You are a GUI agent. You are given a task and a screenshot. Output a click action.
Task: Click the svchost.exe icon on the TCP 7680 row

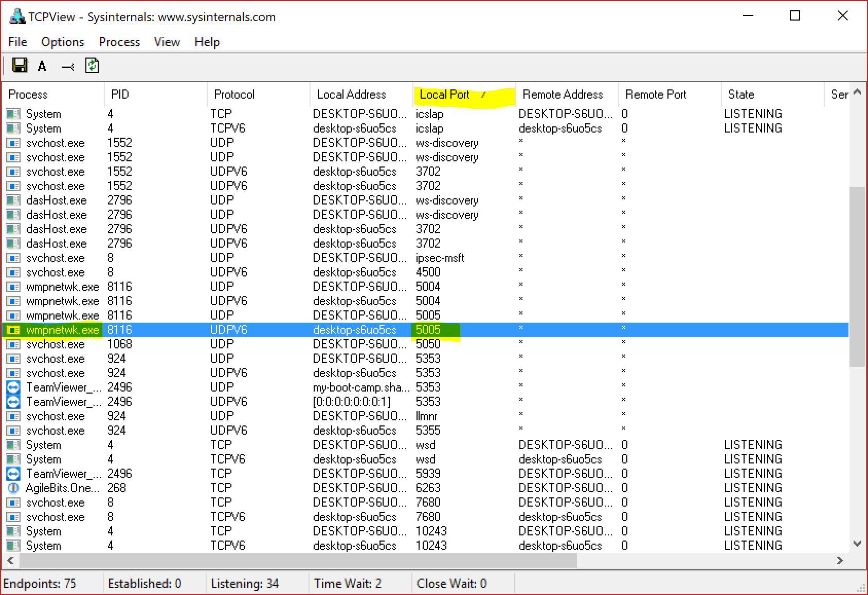(x=13, y=503)
